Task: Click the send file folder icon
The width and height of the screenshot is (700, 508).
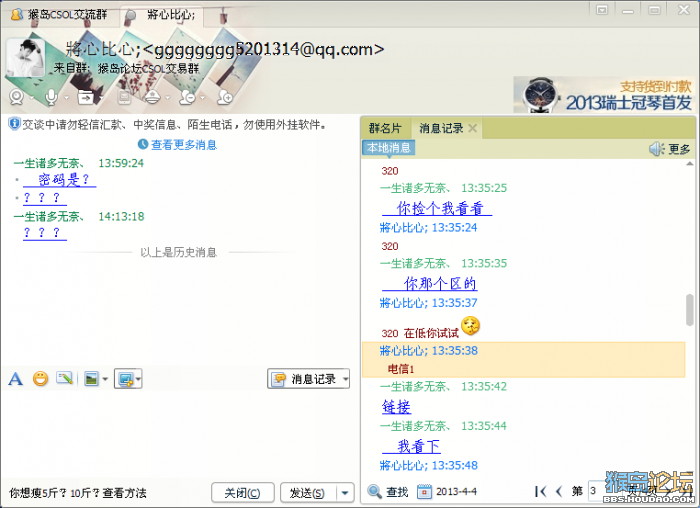Action: pos(86,97)
